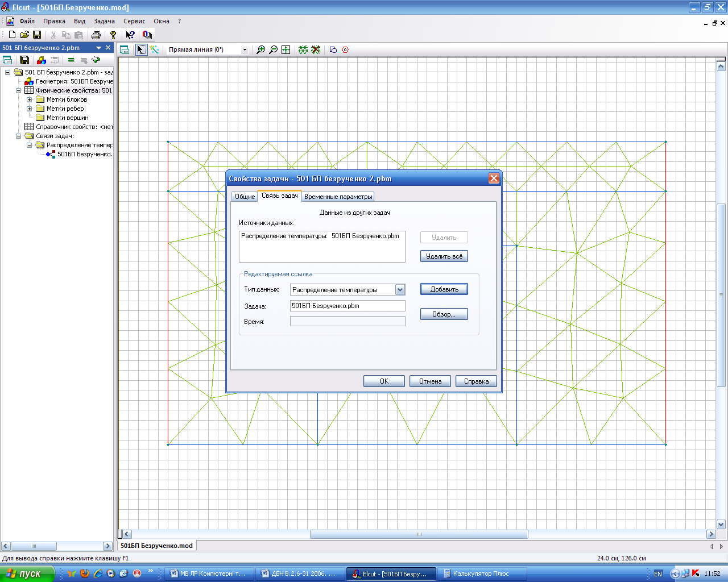Click the Build Mesh icon

coord(303,50)
